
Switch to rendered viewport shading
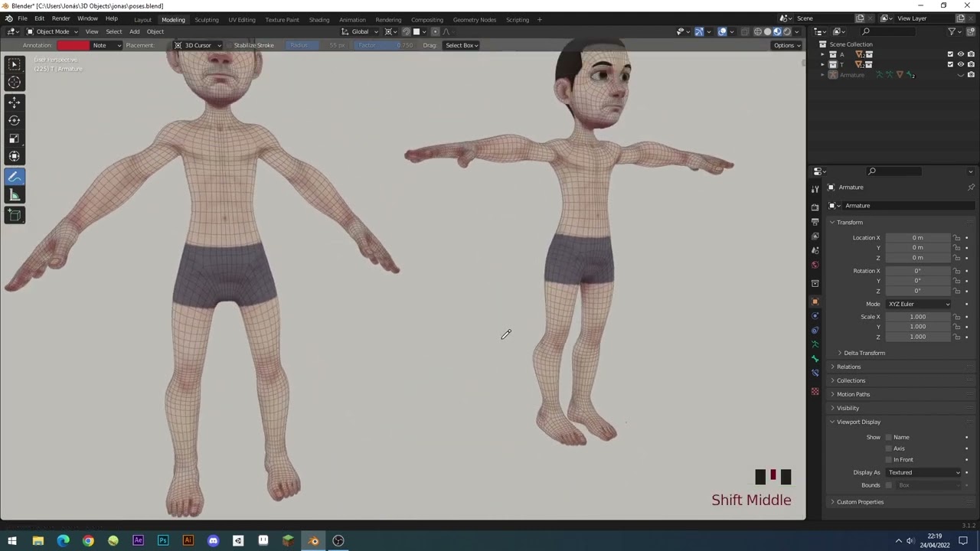(787, 31)
